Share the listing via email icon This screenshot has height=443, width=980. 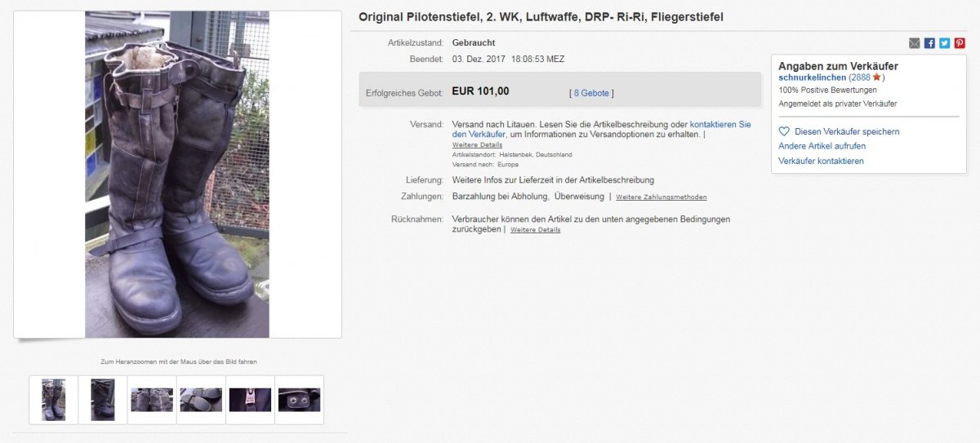click(915, 43)
